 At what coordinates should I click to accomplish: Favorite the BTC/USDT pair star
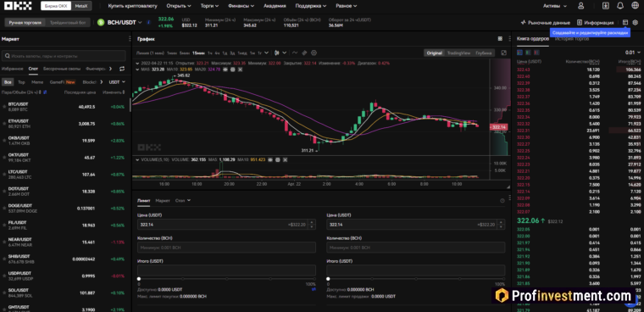coord(4,107)
